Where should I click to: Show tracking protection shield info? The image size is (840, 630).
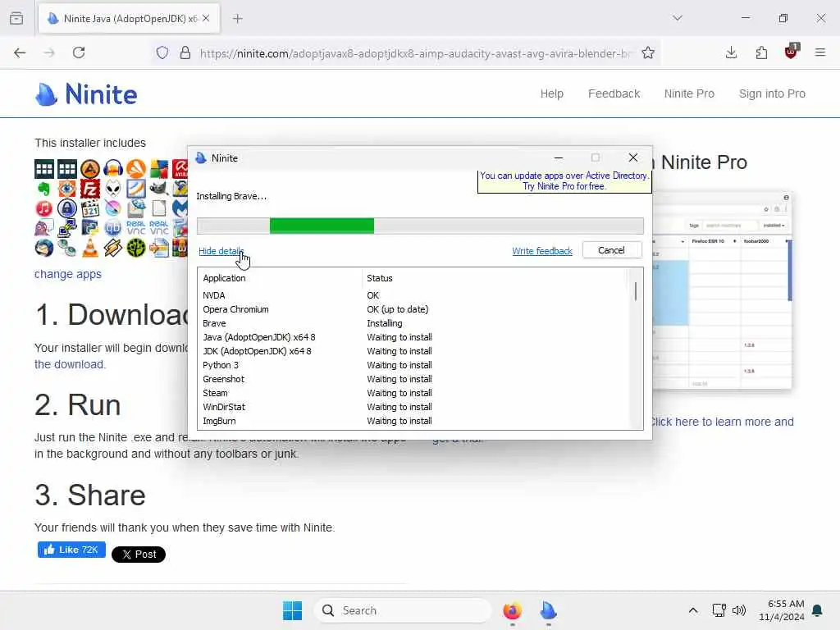click(x=162, y=53)
